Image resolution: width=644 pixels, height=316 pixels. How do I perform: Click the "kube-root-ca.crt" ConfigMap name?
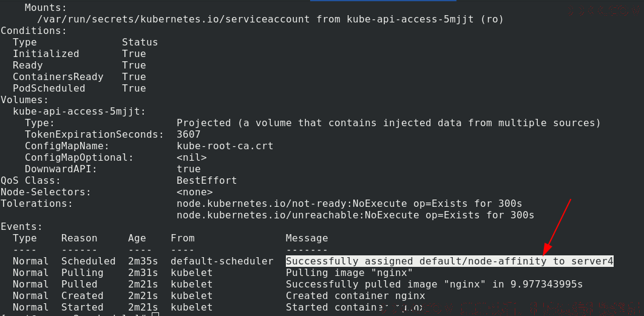click(x=225, y=146)
